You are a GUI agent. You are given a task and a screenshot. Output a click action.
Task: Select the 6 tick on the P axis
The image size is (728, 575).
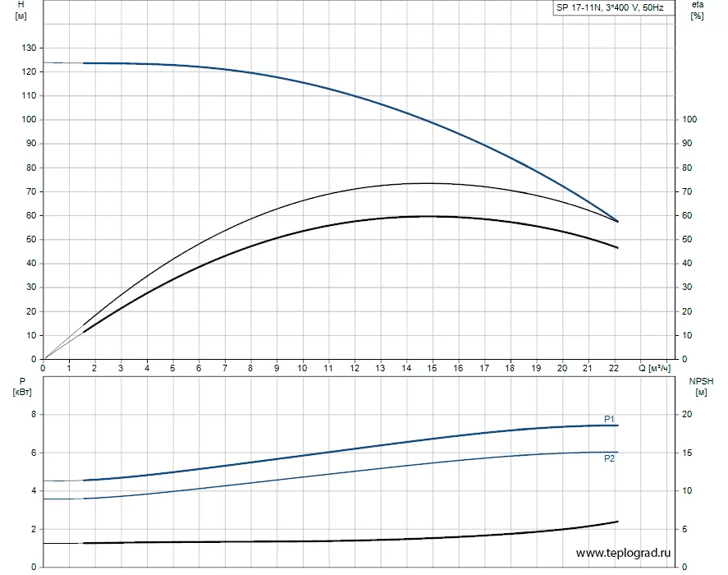[34, 453]
